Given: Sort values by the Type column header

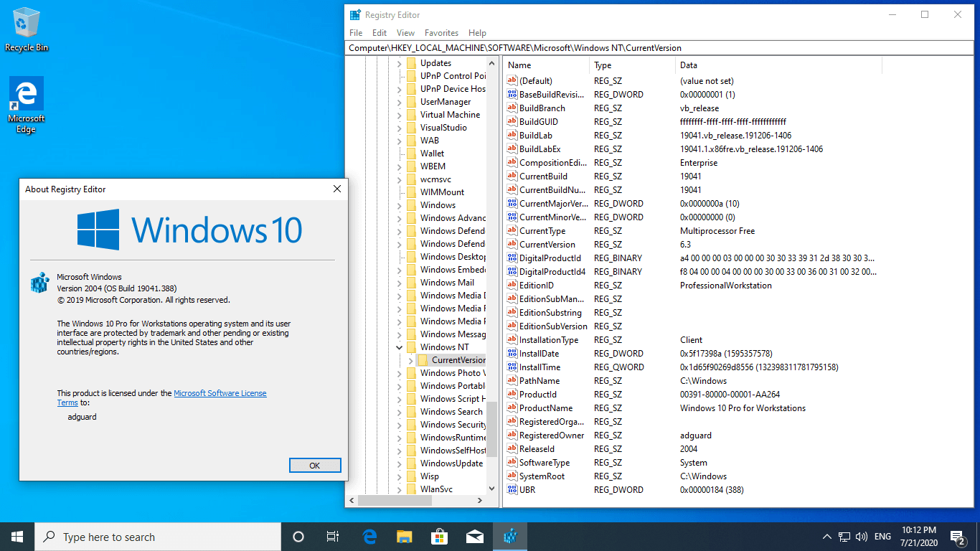Looking at the screenshot, I should 632,65.
